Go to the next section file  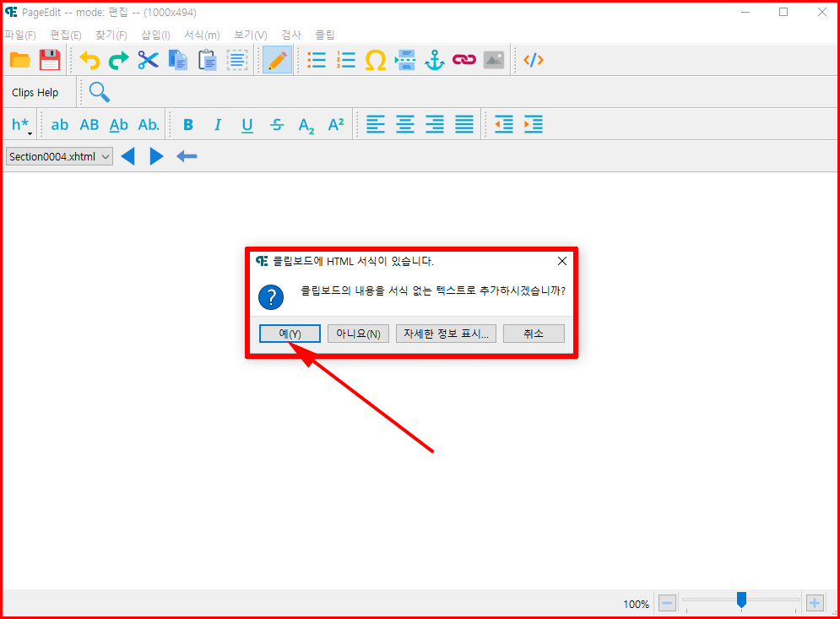[x=156, y=156]
